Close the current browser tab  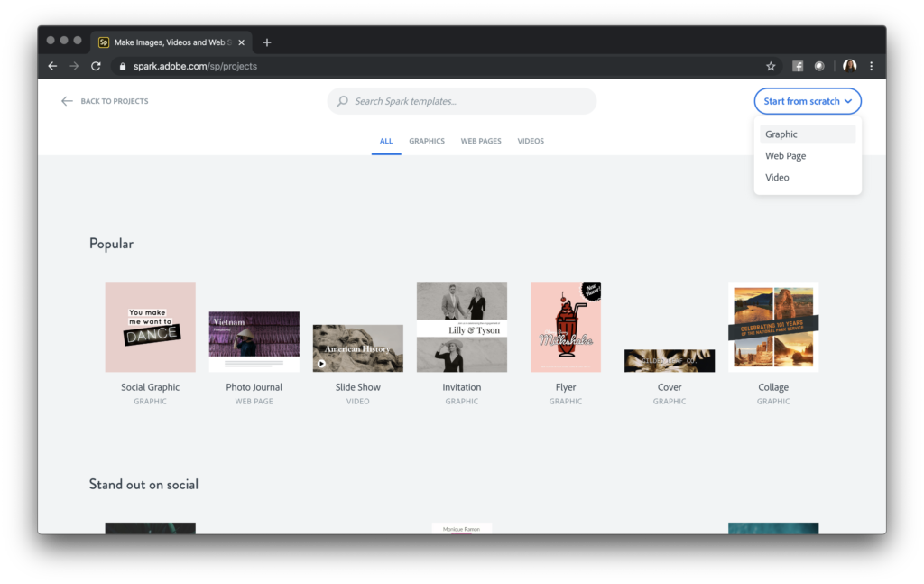[241, 42]
